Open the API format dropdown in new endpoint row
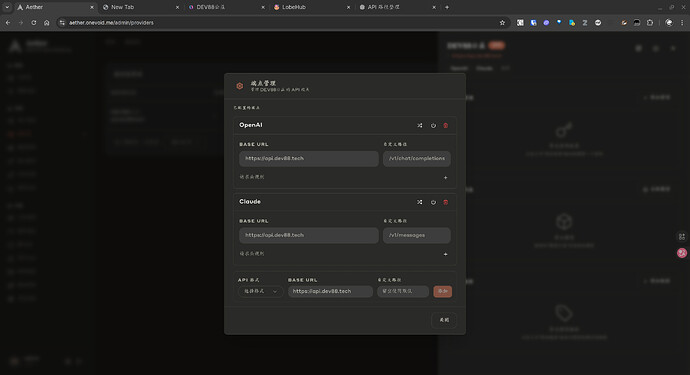The width and height of the screenshot is (690, 375). (260, 291)
